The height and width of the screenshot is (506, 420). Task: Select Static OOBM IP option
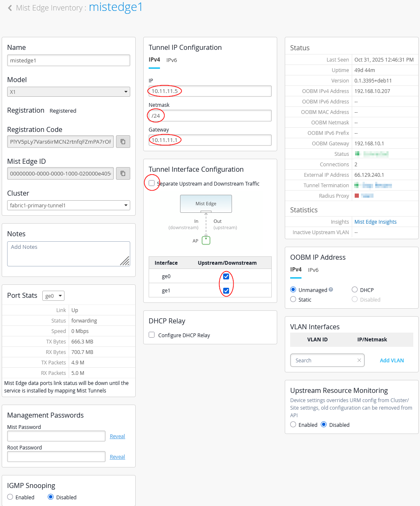tap(293, 299)
